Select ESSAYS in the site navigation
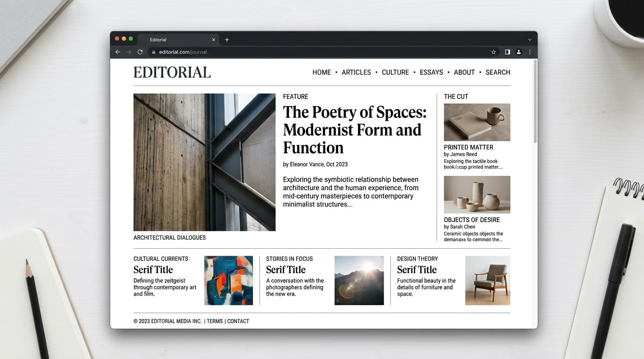The image size is (644, 359). 432,72
